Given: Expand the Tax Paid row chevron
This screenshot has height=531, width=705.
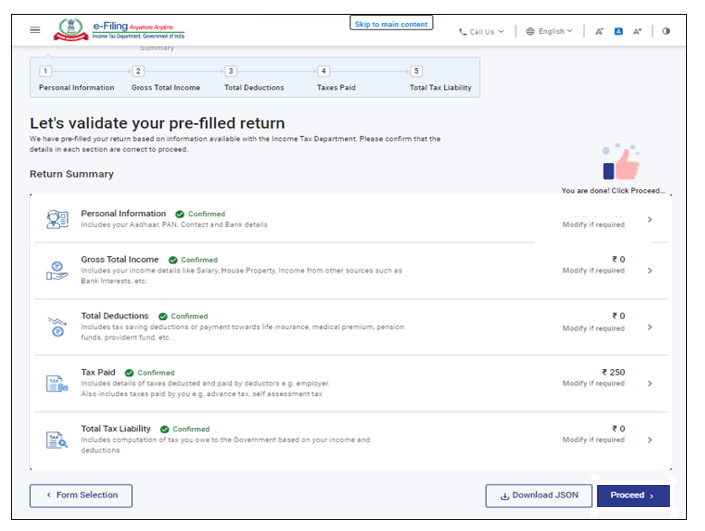Looking at the screenshot, I should point(650,383).
